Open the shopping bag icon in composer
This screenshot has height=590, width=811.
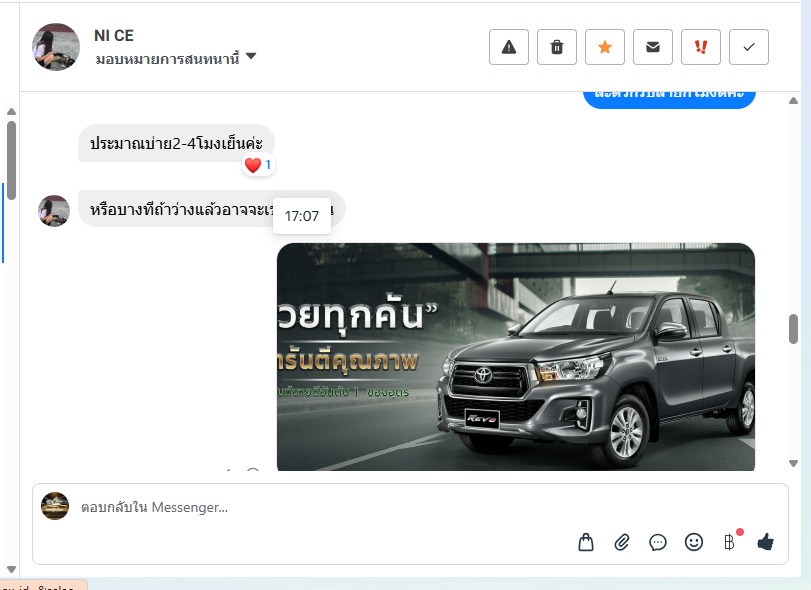click(x=586, y=542)
